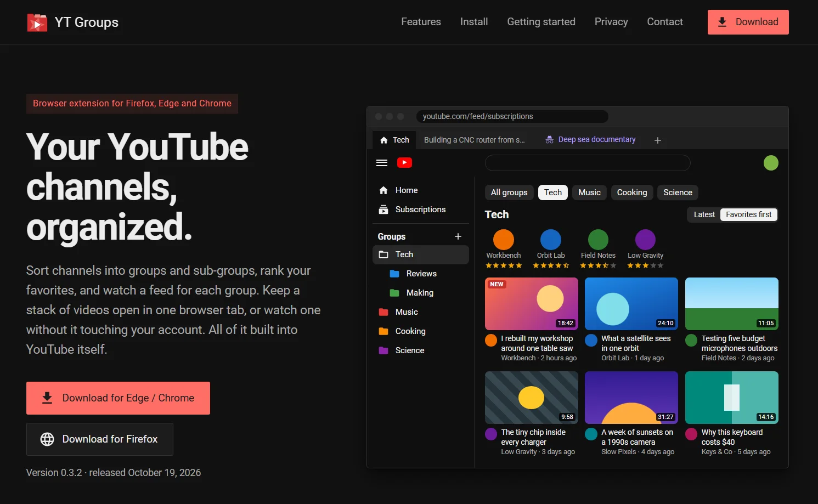Click the red YouTube play logo
The height and width of the screenshot is (504, 818).
(x=404, y=163)
